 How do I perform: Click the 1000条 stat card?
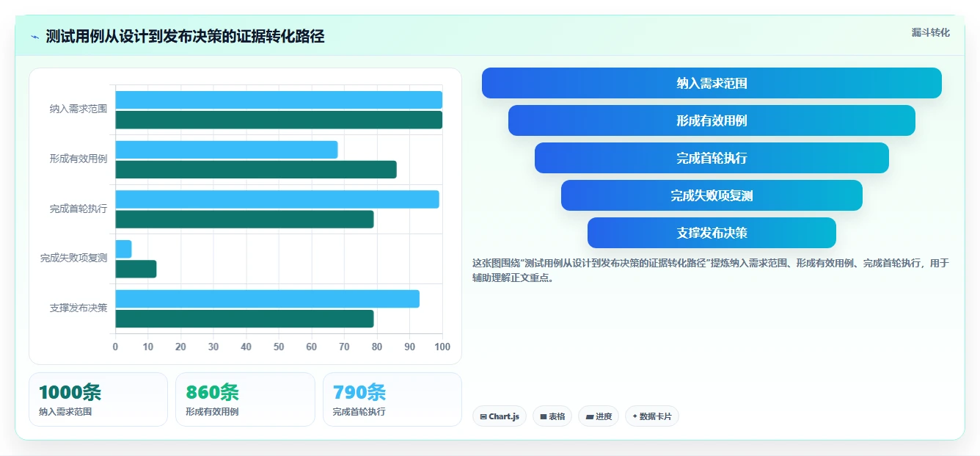click(98, 399)
